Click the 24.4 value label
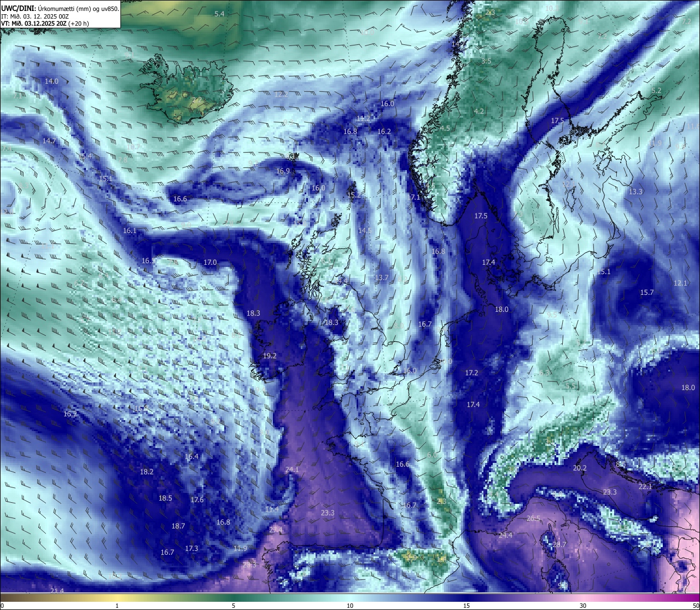 [505, 535]
